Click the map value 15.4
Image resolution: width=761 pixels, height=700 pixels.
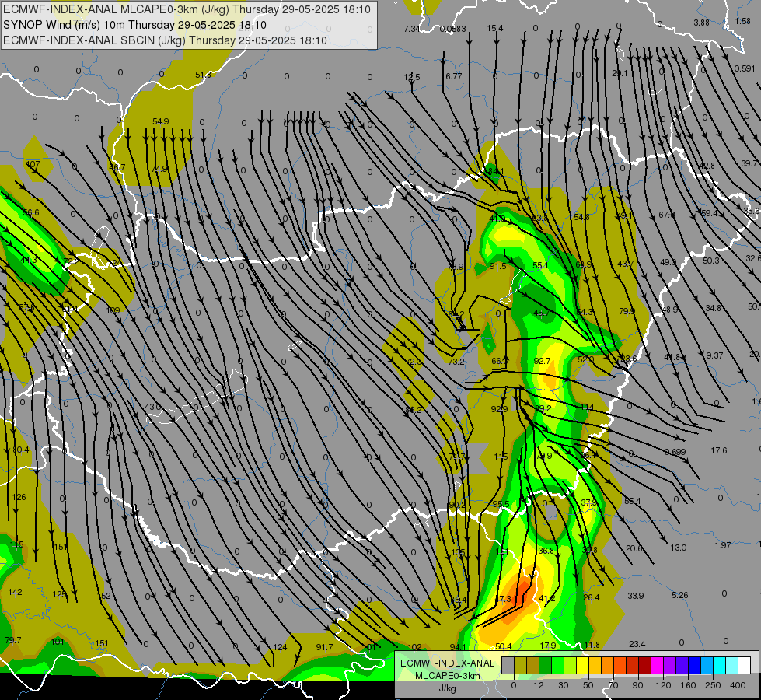coord(495,29)
